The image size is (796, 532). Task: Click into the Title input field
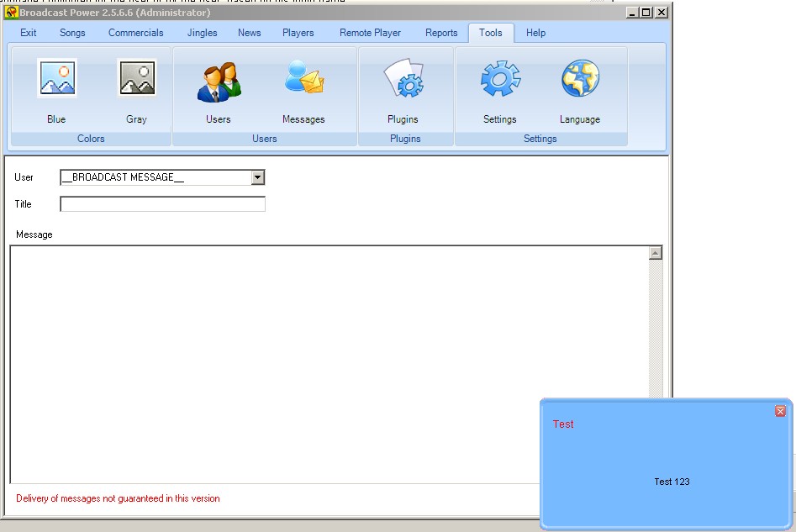pyautogui.click(x=162, y=204)
